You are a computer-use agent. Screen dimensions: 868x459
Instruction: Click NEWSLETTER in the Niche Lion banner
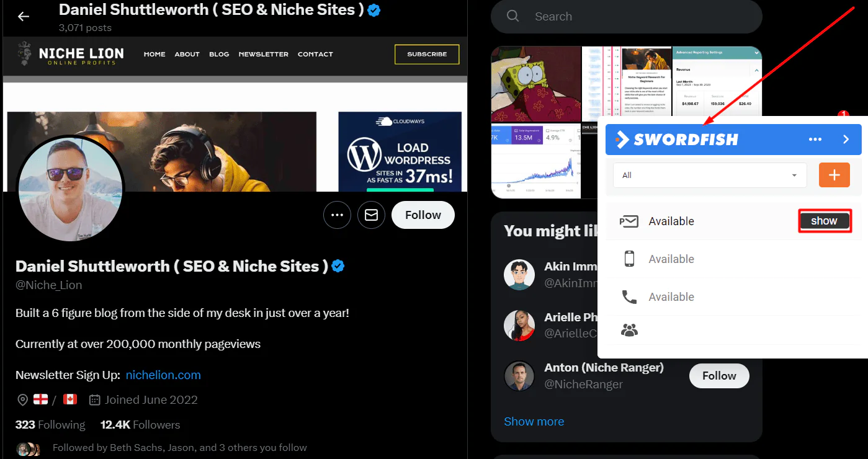(x=263, y=54)
